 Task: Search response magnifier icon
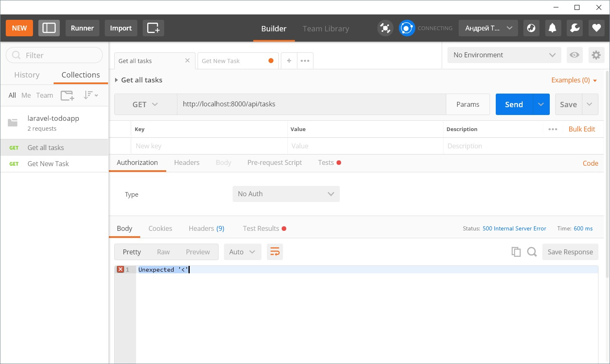[x=532, y=252]
